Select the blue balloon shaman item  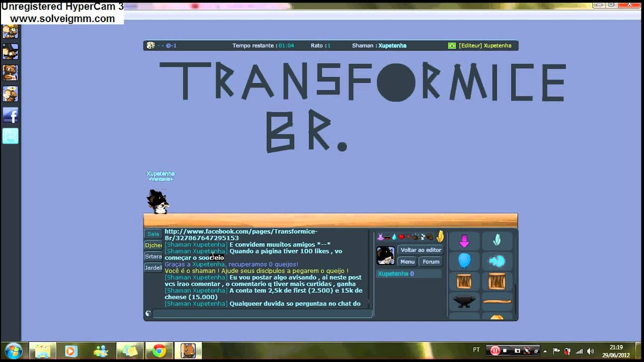click(x=464, y=261)
